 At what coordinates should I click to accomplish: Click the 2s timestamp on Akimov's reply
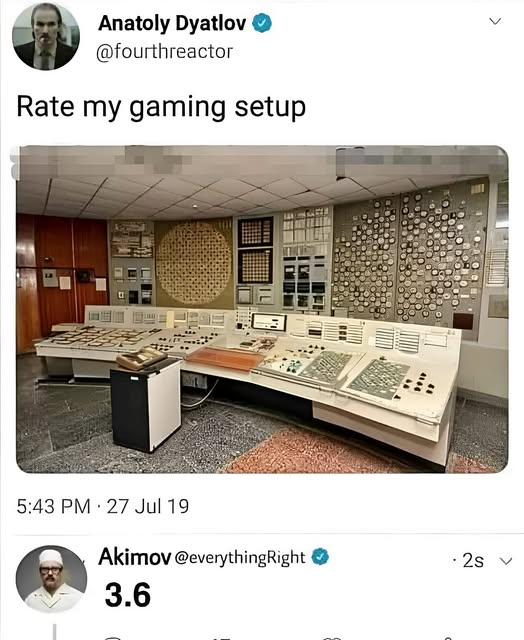click(473, 561)
